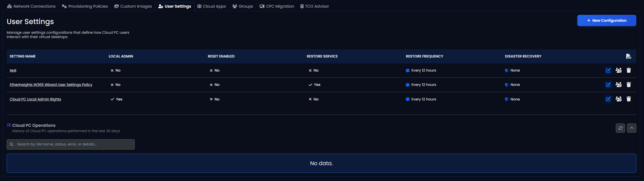Edit the test setting
This screenshot has height=181, width=644.
608,70
